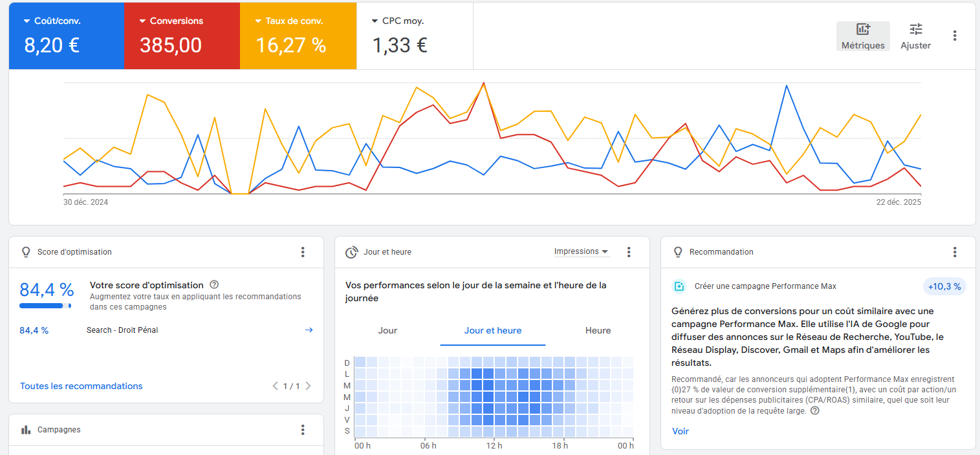This screenshot has width=980, height=455.
Task: Open Recommandation card three-dot menu
Action: [955, 252]
